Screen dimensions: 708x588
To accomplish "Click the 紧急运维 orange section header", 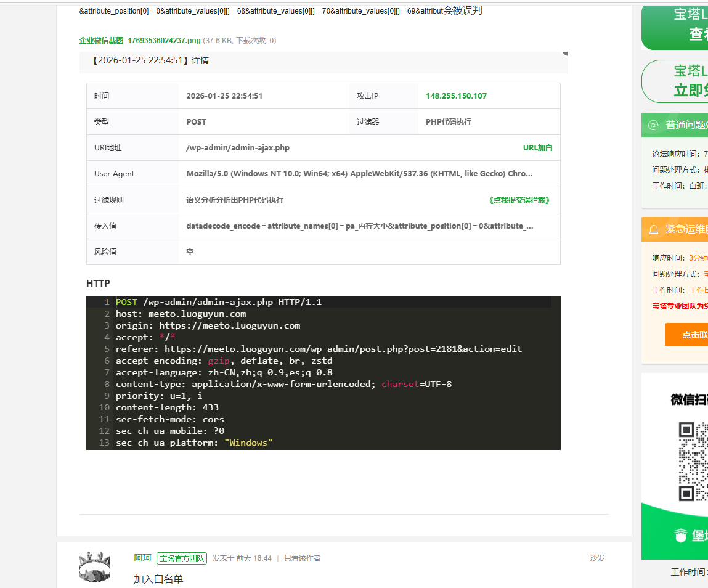I will pos(685,229).
